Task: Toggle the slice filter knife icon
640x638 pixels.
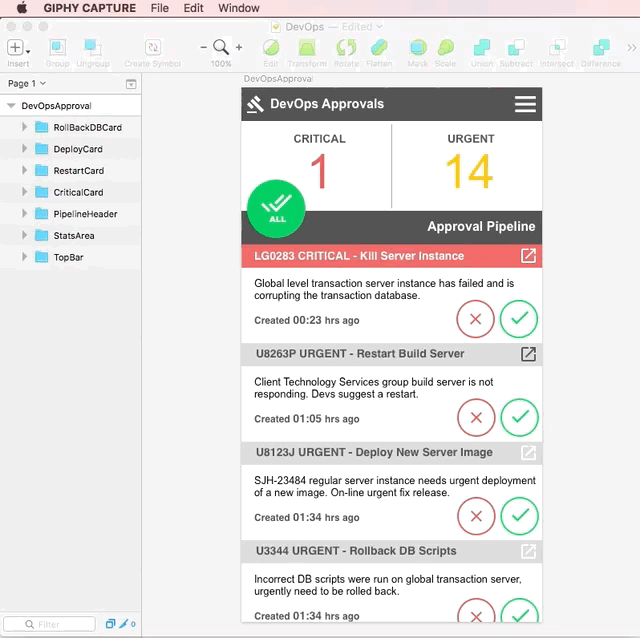Action: (124, 624)
